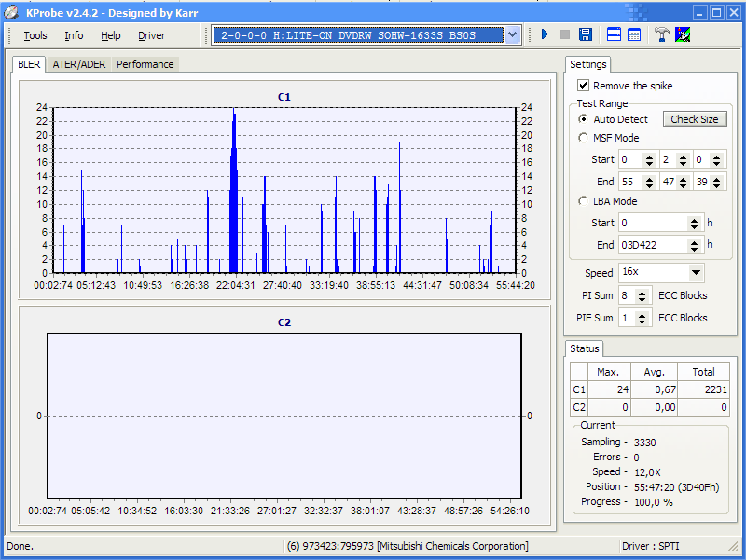
Task: Click the KProbe icon in the title bar
Action: (x=10, y=11)
